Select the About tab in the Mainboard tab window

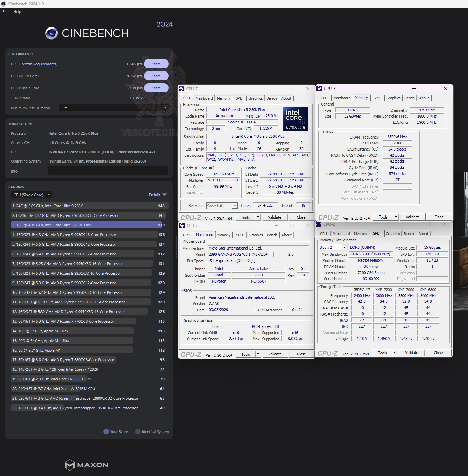tap(287, 235)
